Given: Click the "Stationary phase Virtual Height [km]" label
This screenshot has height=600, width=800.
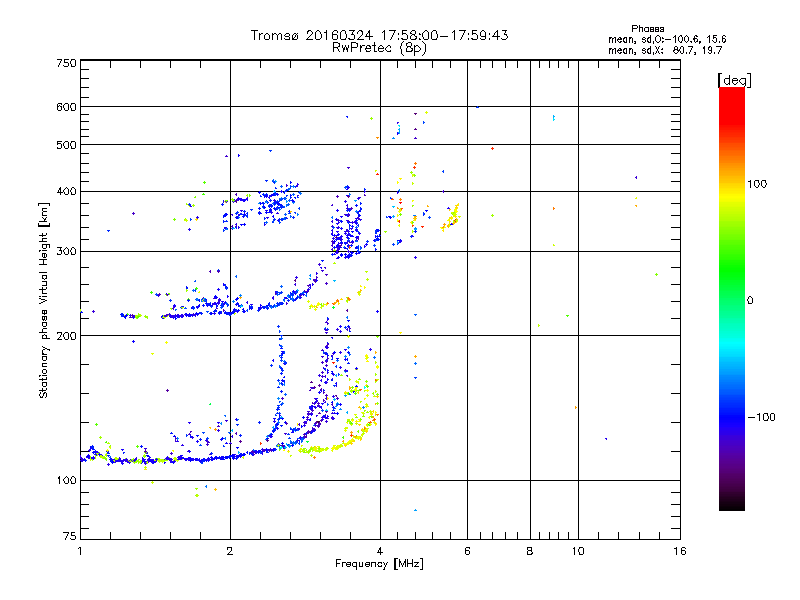Looking at the screenshot, I should click(x=44, y=300).
